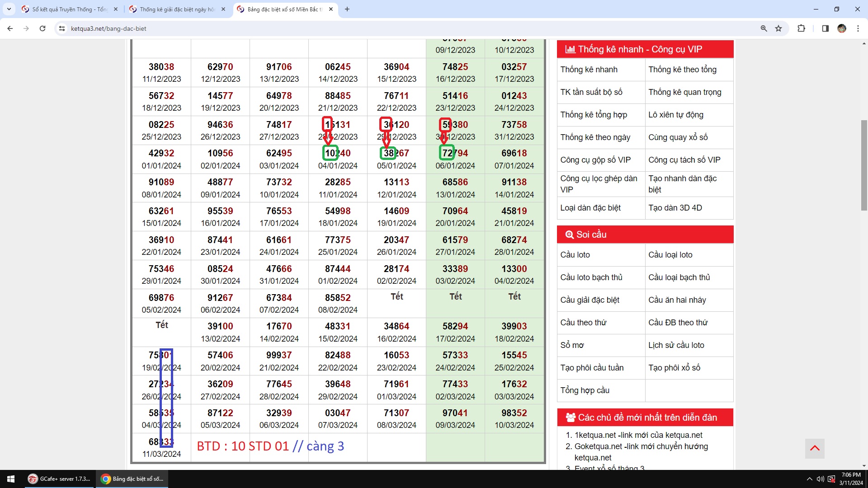The image size is (868, 488).
Task: Open the browser extensions puzzle icon
Action: click(x=801, y=28)
